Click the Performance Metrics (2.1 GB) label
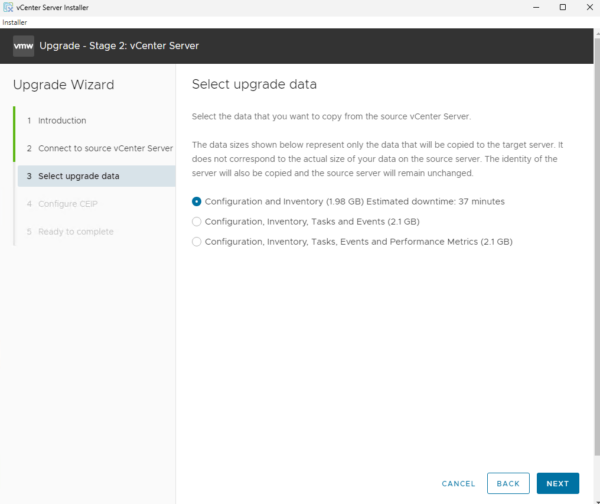Image resolution: width=600 pixels, height=504 pixels. pyautogui.click(x=451, y=242)
